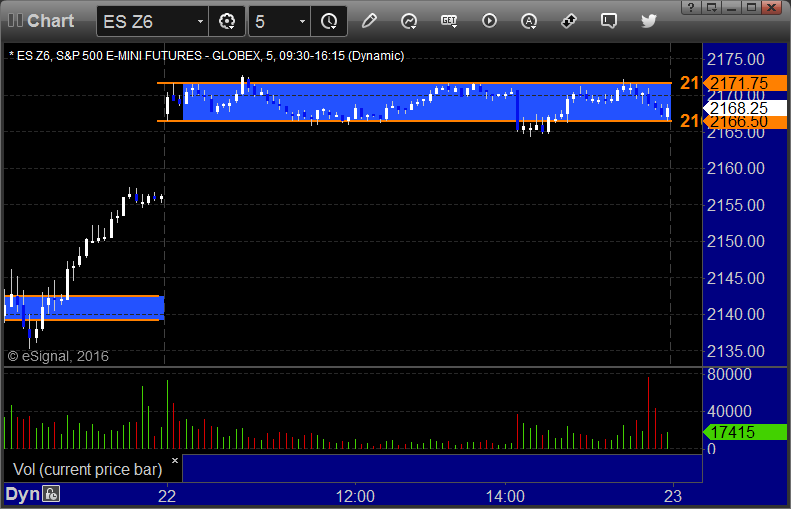
Task: Minimize the chart window
Action: [732, 7]
